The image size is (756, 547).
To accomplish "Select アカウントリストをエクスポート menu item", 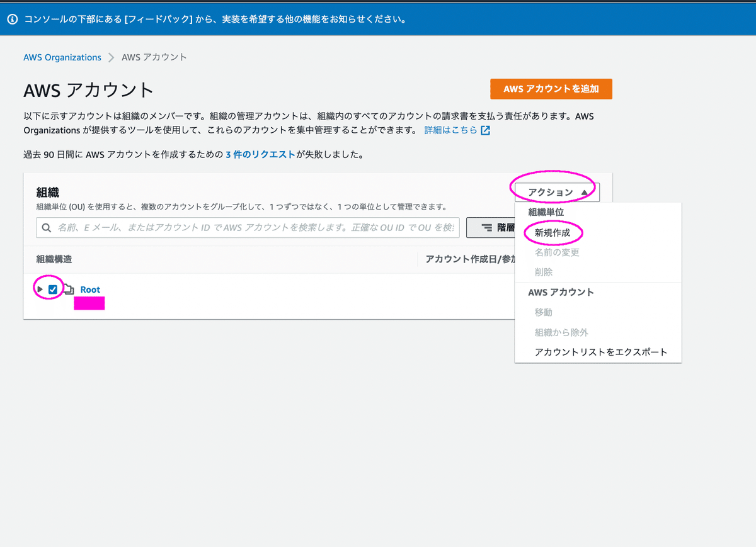I will 600,352.
